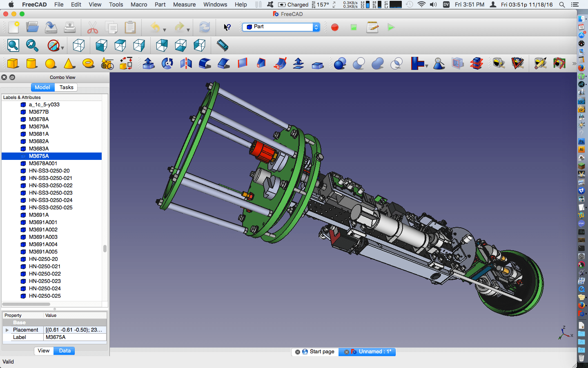Select the Extrude tool
Screen dimensions: 588x368
(x=149, y=63)
